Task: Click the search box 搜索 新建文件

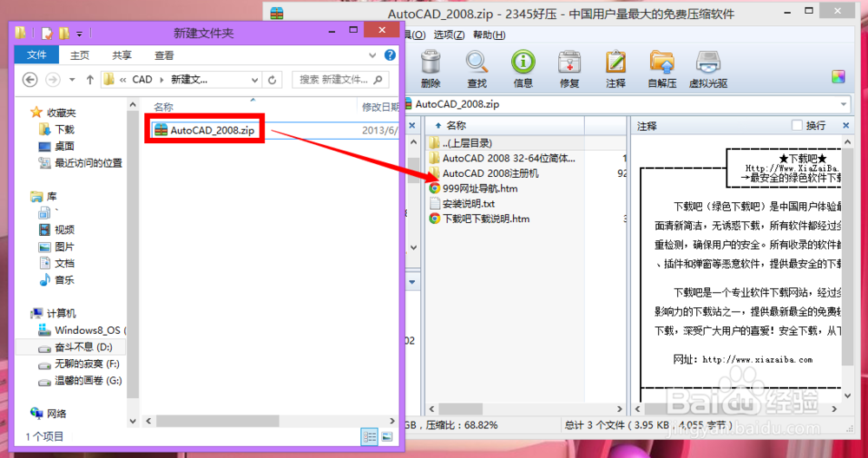Action: point(340,80)
